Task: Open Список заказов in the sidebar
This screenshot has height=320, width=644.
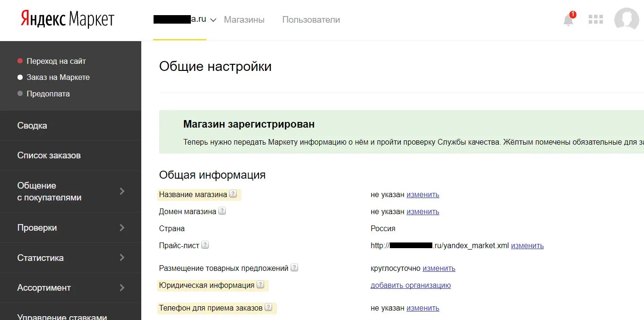Action: coord(70,156)
